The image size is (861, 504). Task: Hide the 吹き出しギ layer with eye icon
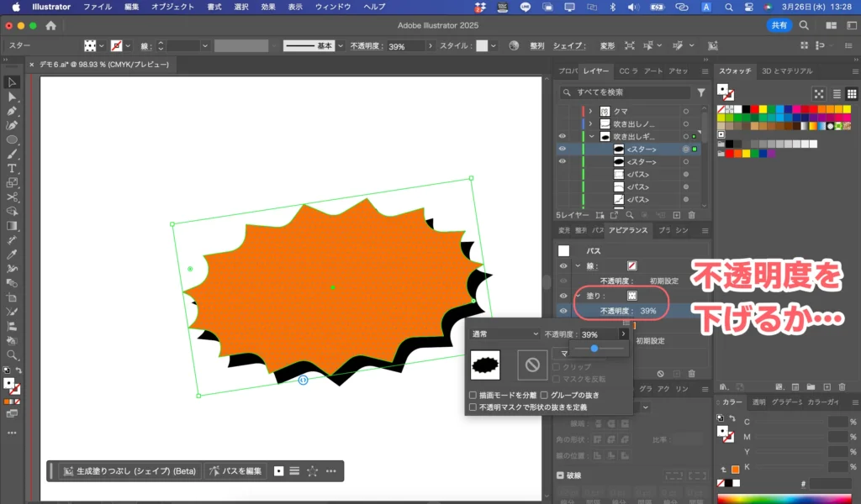563,136
